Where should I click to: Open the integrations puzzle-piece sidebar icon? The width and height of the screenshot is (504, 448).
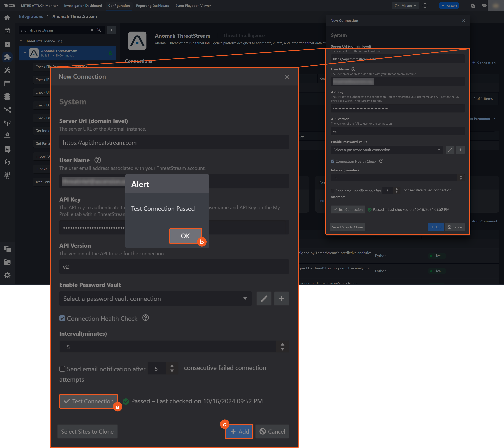click(x=7, y=57)
